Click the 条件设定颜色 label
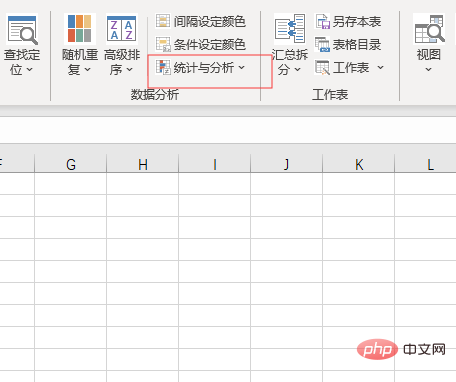 pos(210,45)
